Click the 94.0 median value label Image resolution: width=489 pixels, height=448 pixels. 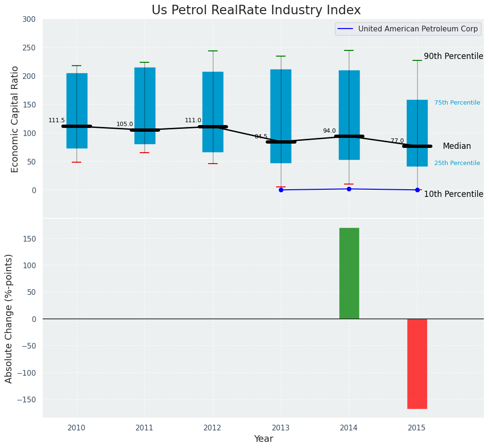(329, 131)
